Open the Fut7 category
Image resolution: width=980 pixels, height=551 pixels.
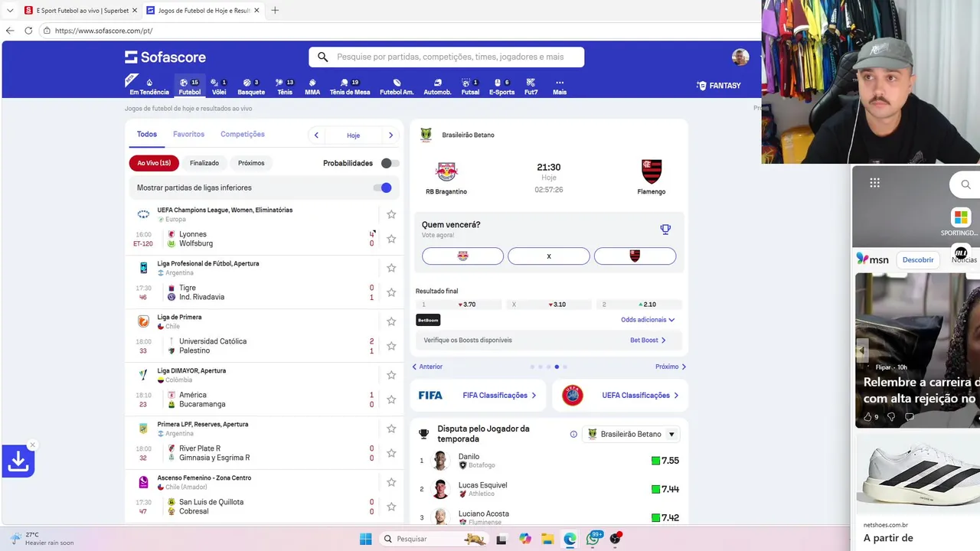531,86
